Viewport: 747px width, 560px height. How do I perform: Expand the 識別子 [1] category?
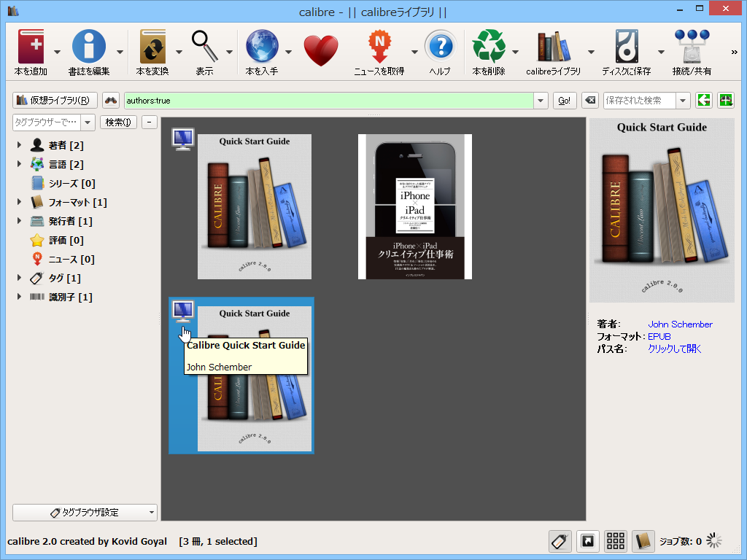click(x=19, y=297)
